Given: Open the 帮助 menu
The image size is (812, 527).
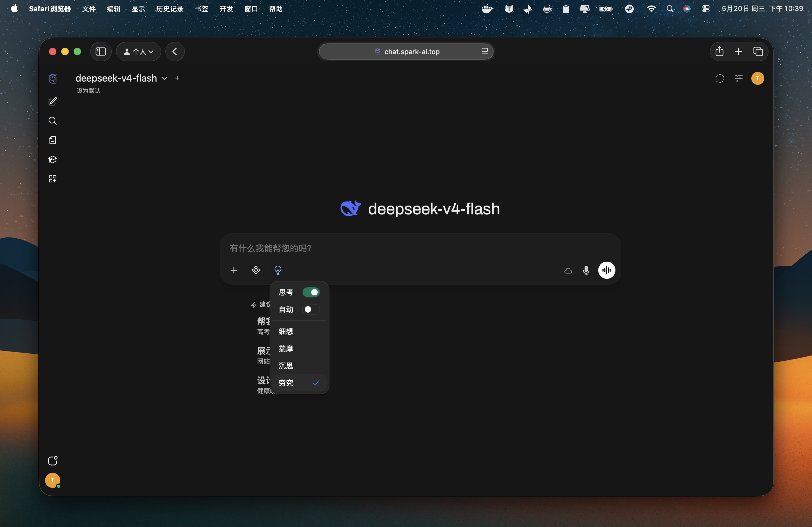Looking at the screenshot, I should pyautogui.click(x=276, y=9).
